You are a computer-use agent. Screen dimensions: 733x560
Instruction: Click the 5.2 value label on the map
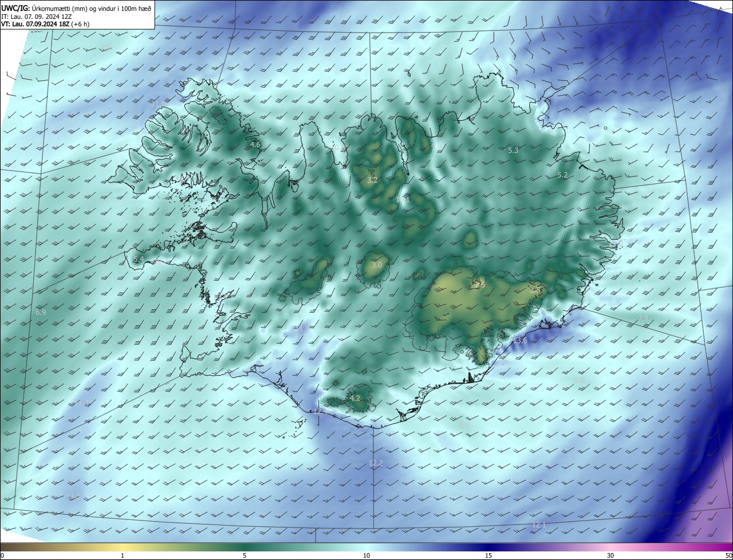562,175
